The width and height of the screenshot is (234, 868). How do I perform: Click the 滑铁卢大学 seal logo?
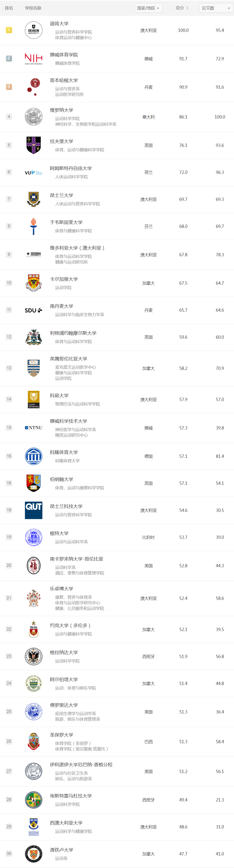(34, 854)
